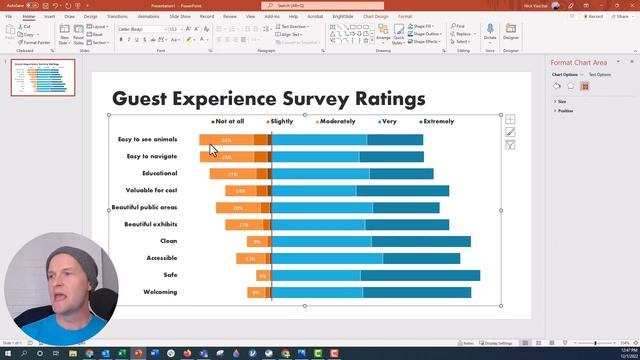Click the Undo arrow icon
The width and height of the screenshot is (640, 360).
[x=55, y=6]
